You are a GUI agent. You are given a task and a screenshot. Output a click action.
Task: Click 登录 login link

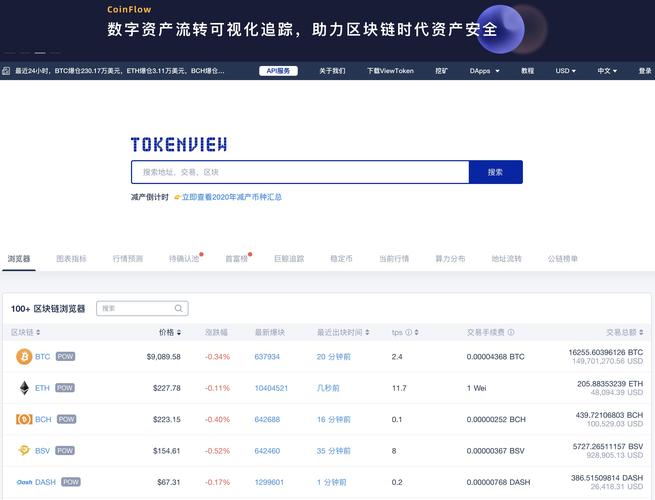click(x=645, y=71)
